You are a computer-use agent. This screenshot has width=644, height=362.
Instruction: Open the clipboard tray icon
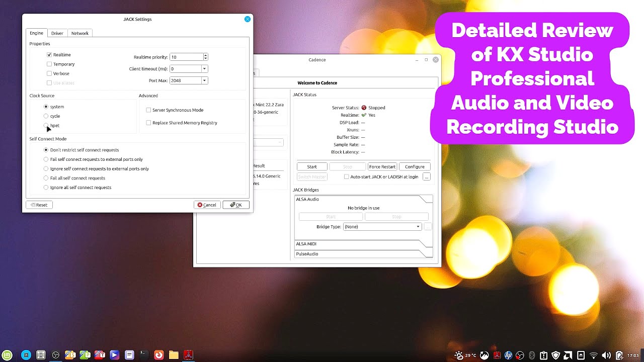coord(544,355)
